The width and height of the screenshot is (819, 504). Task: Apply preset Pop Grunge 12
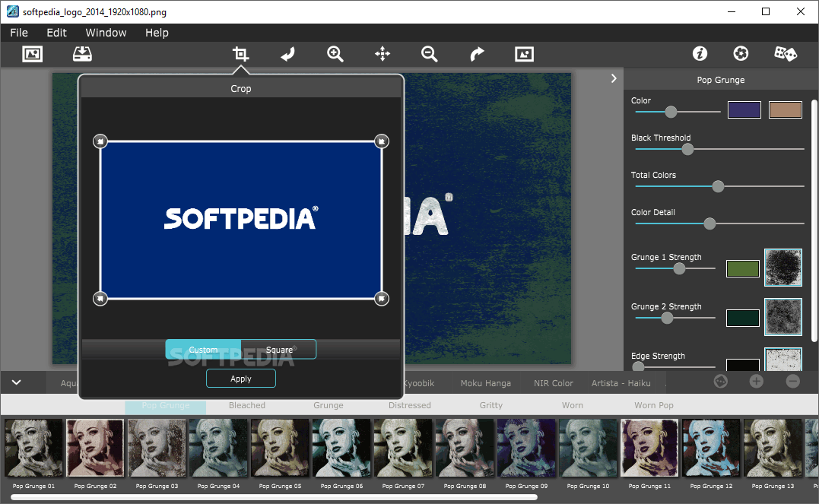712,448
